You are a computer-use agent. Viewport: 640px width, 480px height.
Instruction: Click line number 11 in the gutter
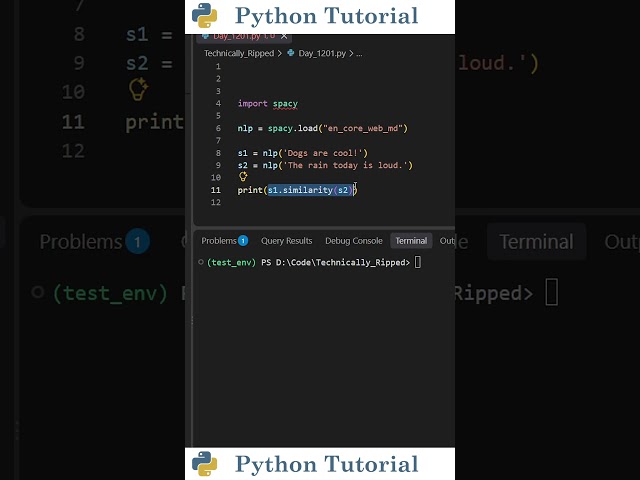(216, 190)
